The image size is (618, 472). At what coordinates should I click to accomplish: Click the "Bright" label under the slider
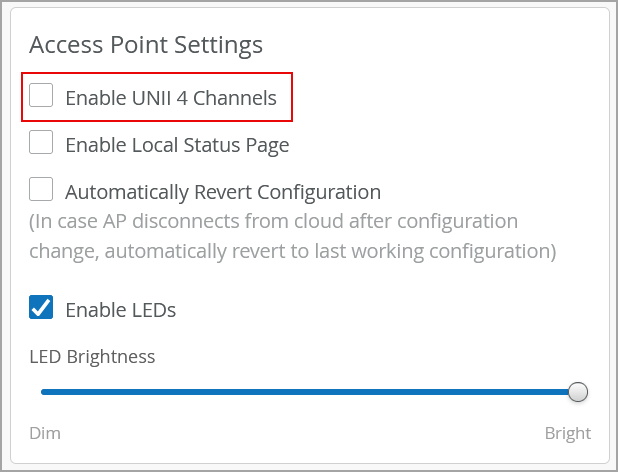tap(567, 433)
